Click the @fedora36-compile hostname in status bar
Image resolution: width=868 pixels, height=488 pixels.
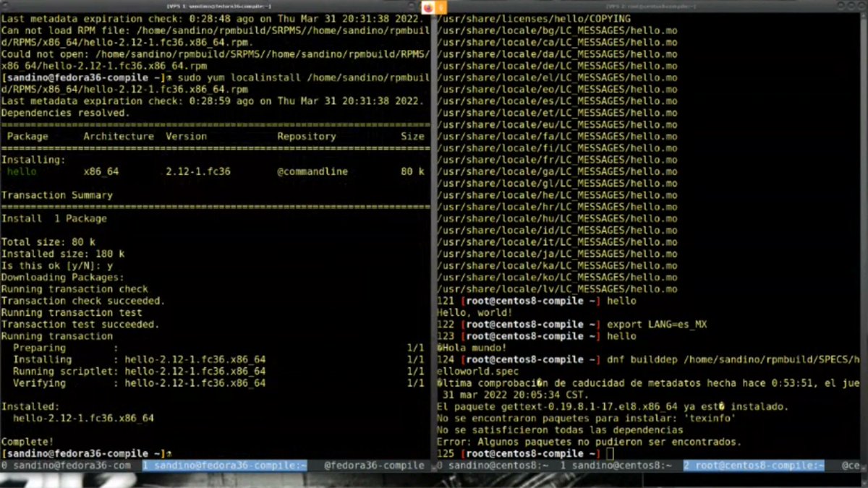pos(375,466)
